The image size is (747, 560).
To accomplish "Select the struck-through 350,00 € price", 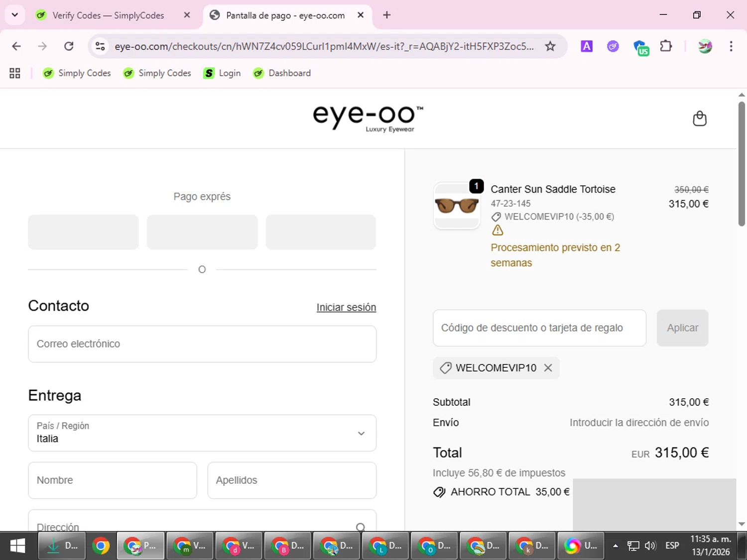I will tap(691, 190).
